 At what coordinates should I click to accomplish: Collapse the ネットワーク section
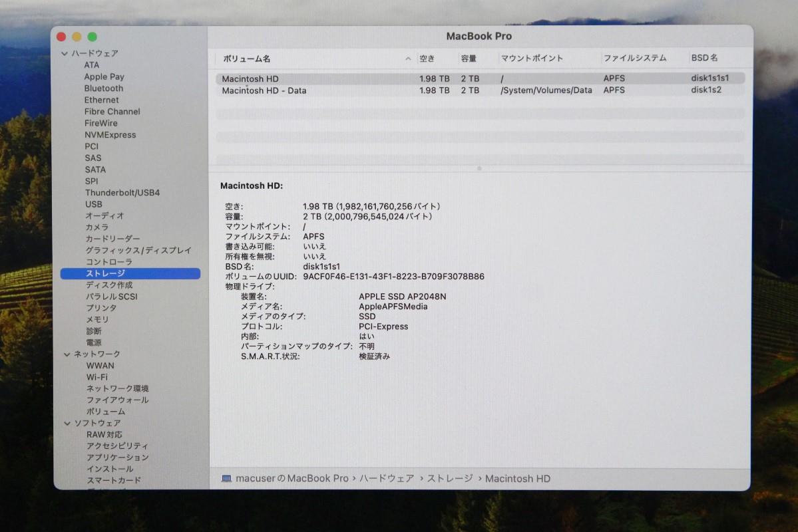pos(67,354)
